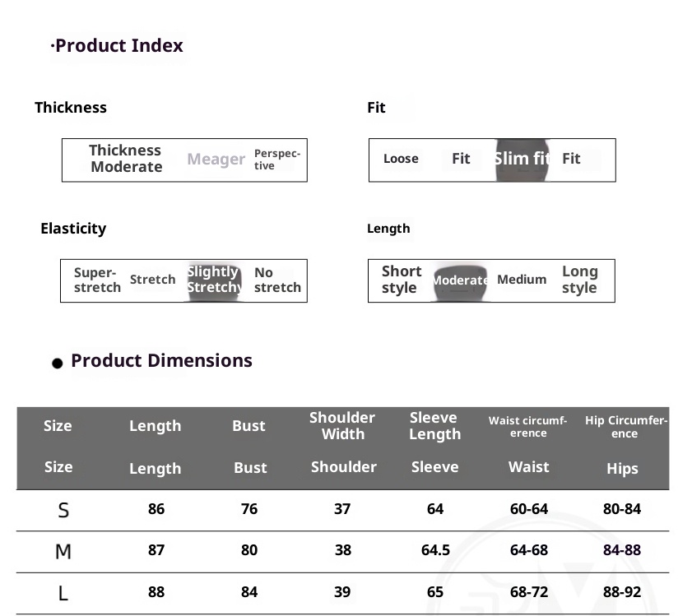Click the Product Dimensions heading
This screenshot has height=616, width=678.
point(161,360)
